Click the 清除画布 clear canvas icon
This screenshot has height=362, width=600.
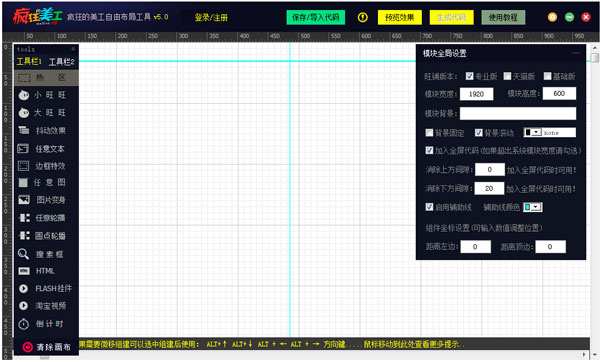[28, 347]
